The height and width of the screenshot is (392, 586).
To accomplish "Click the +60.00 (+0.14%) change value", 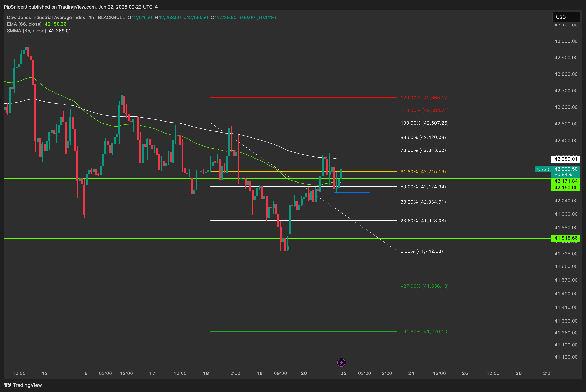I will [x=258, y=18].
